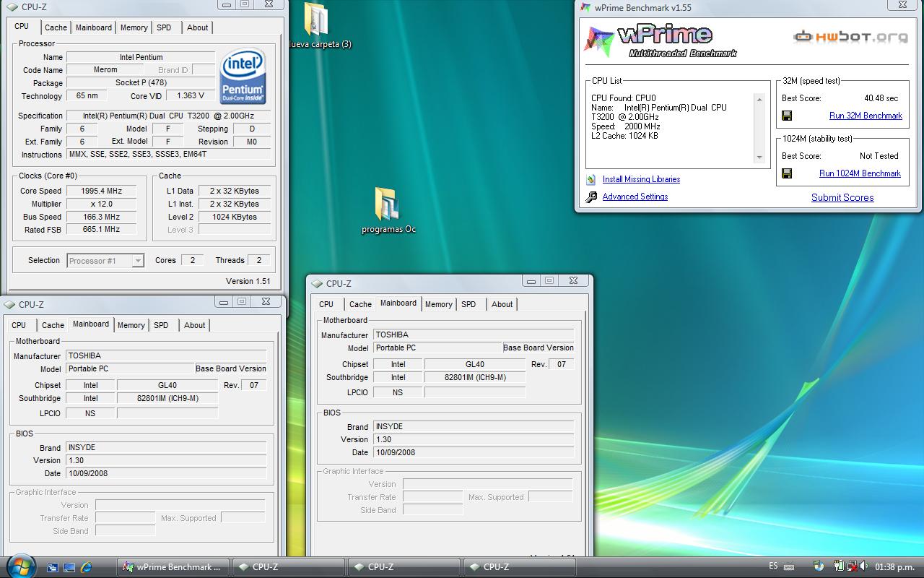Click the 1024M Best Score 'Not Tested'
The width and height of the screenshot is (924, 578).
(879, 156)
